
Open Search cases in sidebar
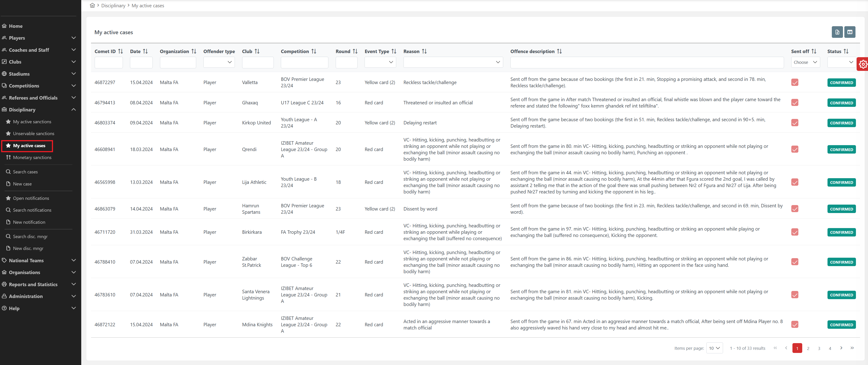click(x=25, y=172)
